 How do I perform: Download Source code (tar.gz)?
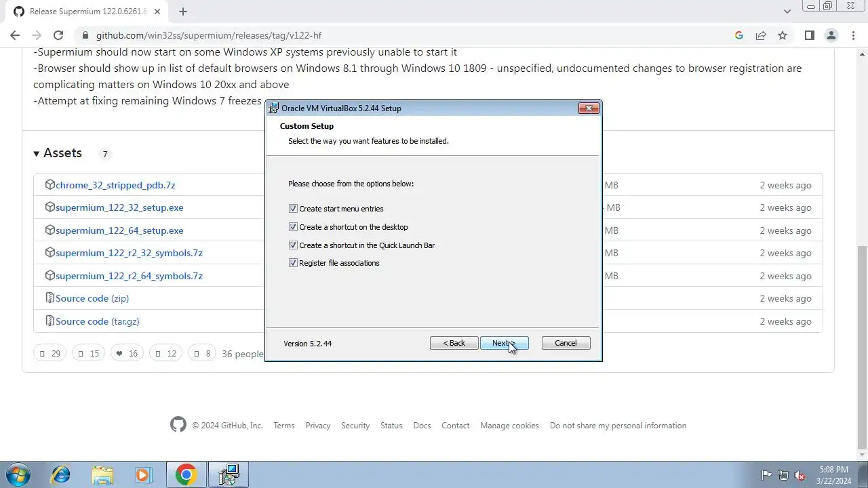coord(98,321)
